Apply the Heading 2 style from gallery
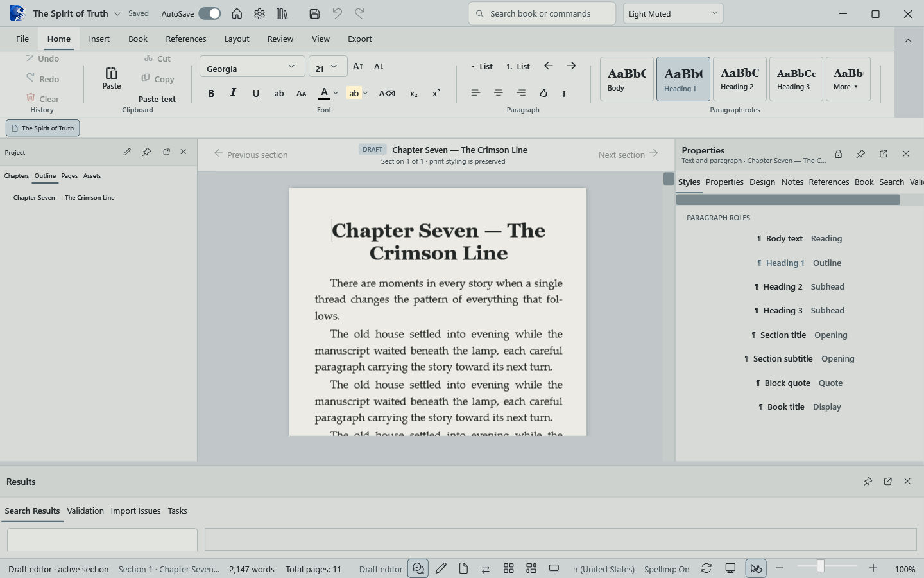The height and width of the screenshot is (578, 924). (740, 79)
